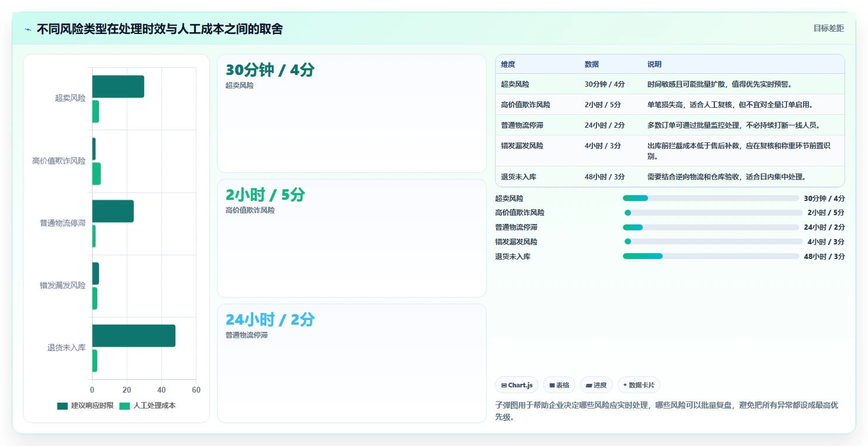The image size is (868, 446).
Task: Click the 40 tick on the chart x-axis
Action: click(161, 390)
